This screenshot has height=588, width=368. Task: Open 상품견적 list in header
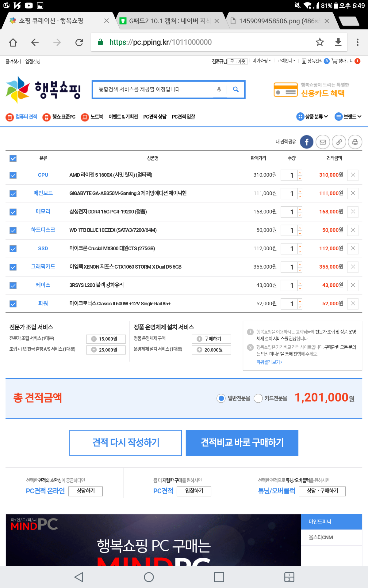[315, 61]
